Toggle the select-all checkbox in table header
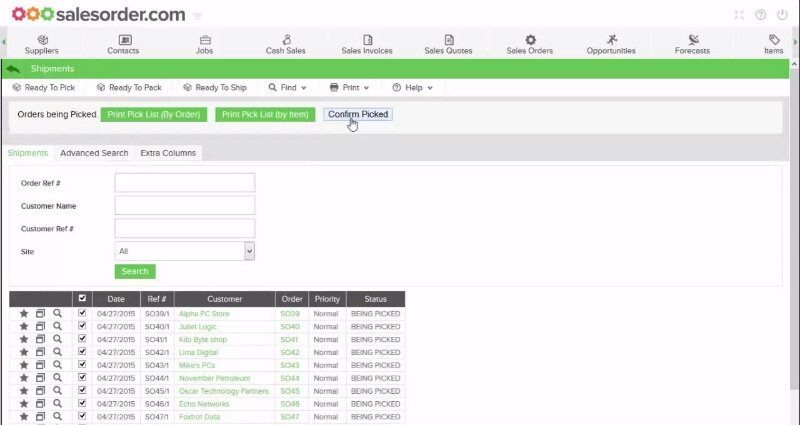The width and height of the screenshot is (800, 425). 83,299
